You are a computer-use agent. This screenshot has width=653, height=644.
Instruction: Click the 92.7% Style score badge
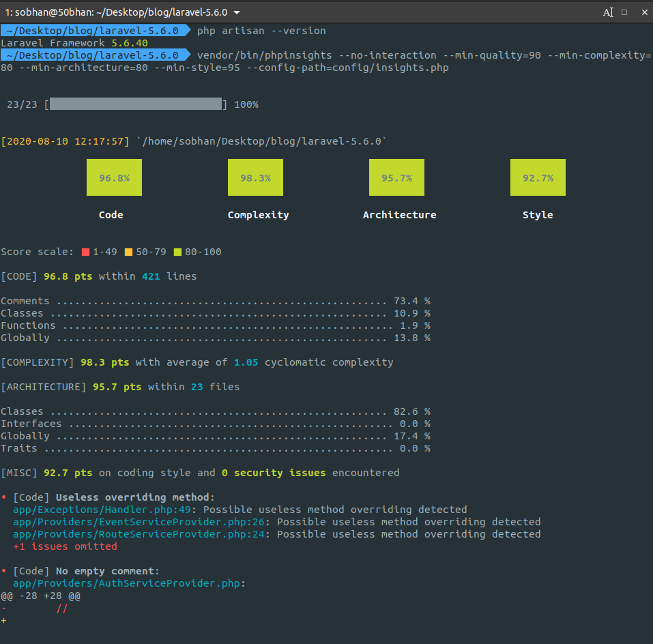pyautogui.click(x=537, y=177)
